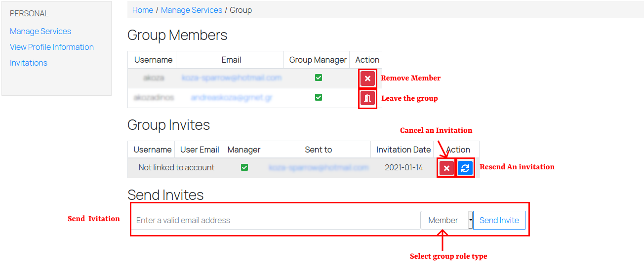Open Invitations in the sidebar
This screenshot has height=270, width=644.
pos(29,63)
